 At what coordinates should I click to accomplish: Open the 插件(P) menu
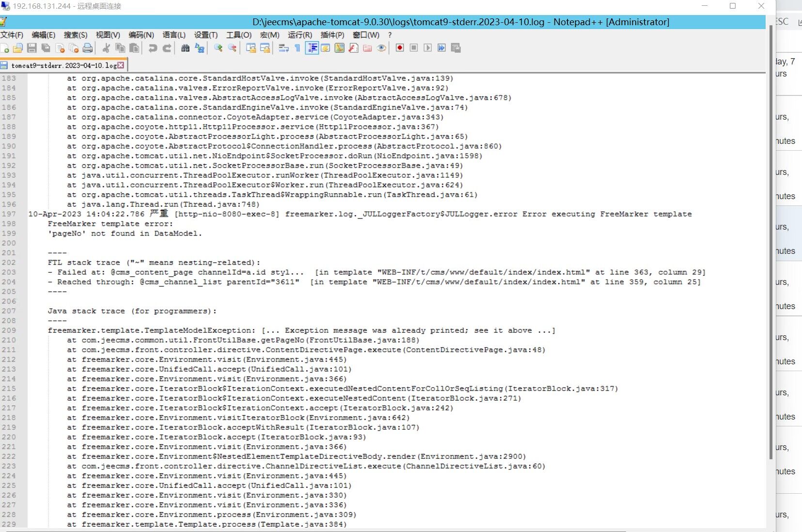[x=332, y=35]
